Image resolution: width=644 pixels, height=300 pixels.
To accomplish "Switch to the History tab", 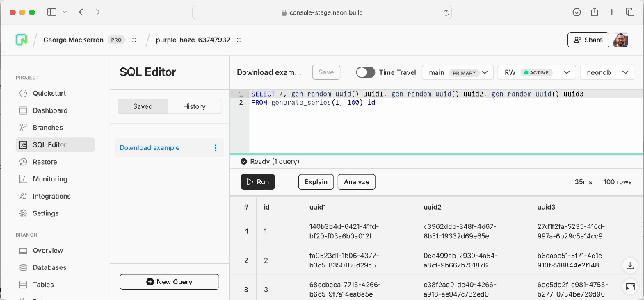I will (194, 106).
